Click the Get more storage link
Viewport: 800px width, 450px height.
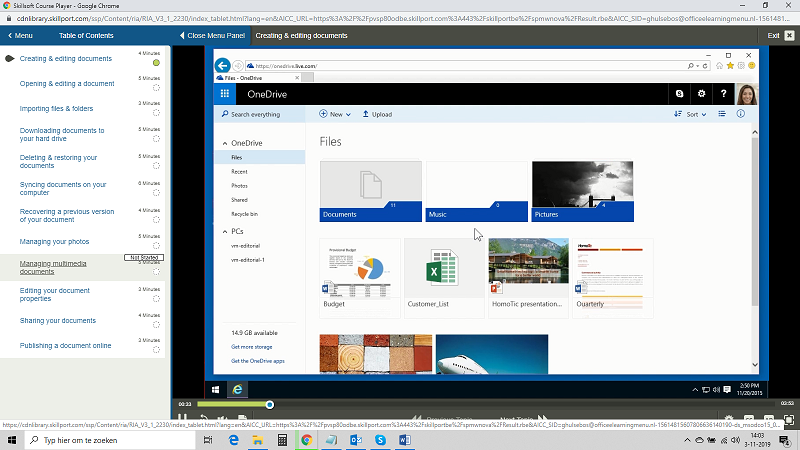(x=252, y=347)
